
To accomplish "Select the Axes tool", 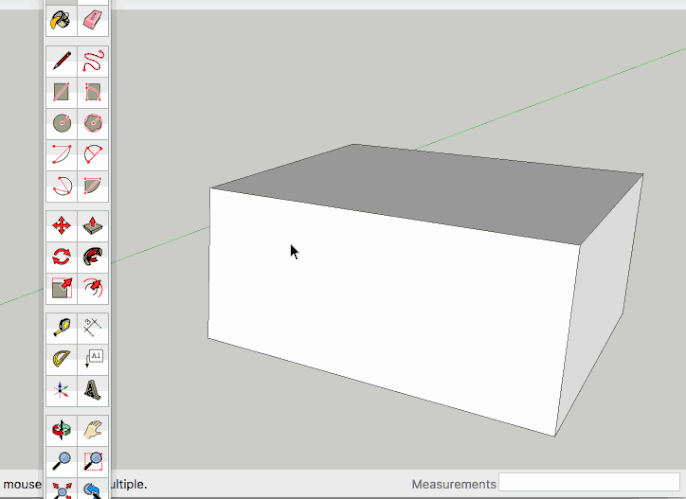I will pyautogui.click(x=61, y=391).
